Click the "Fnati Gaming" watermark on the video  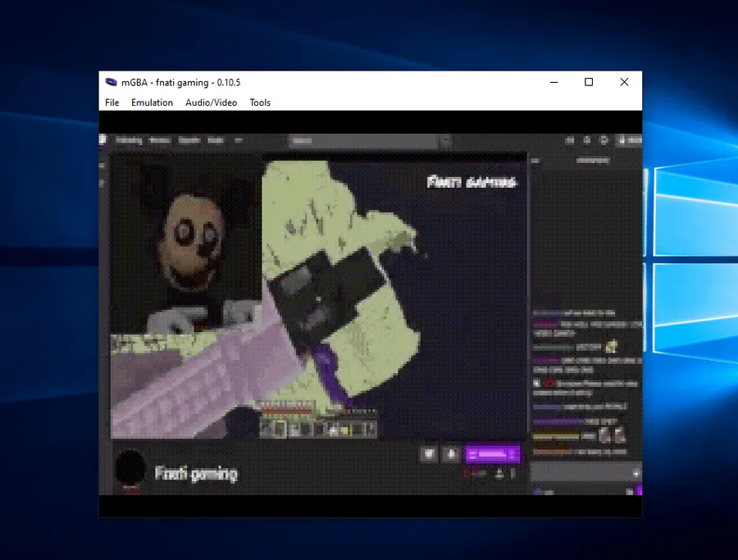471,182
